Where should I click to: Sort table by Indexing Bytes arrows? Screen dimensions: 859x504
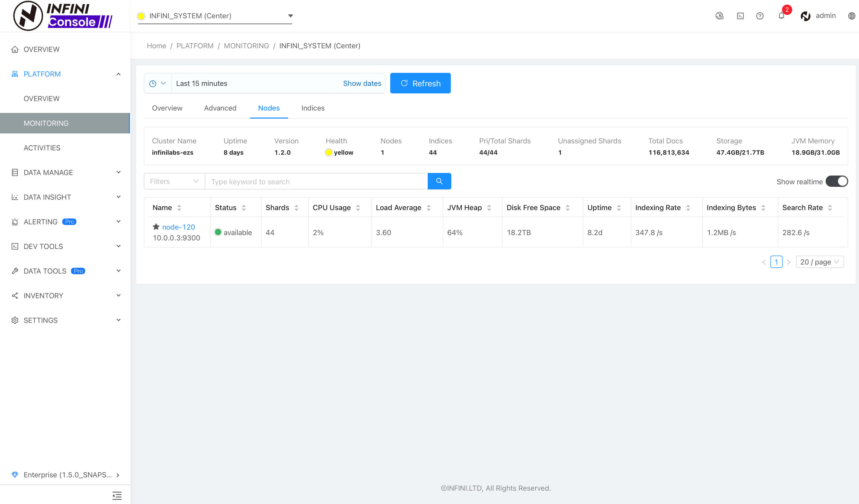pos(763,208)
